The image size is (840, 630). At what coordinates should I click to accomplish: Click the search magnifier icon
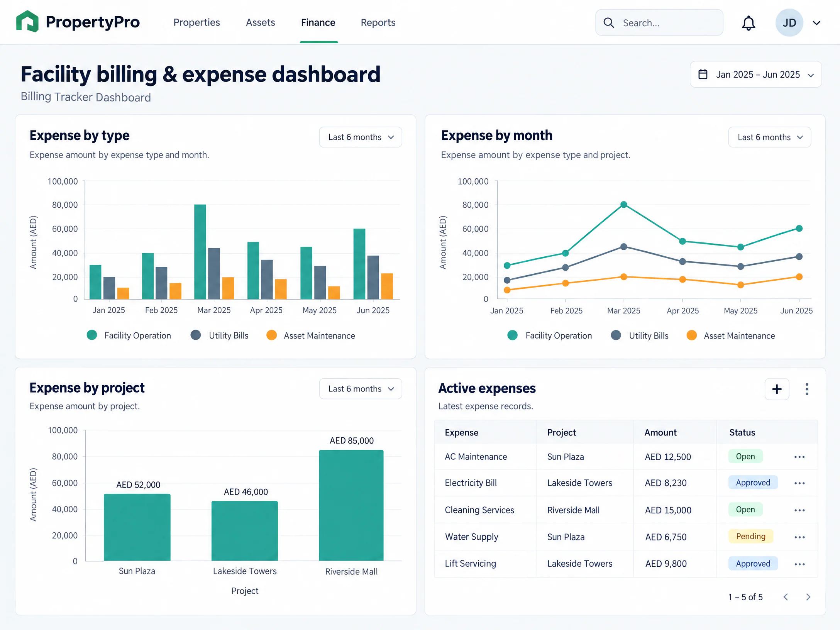609,23
